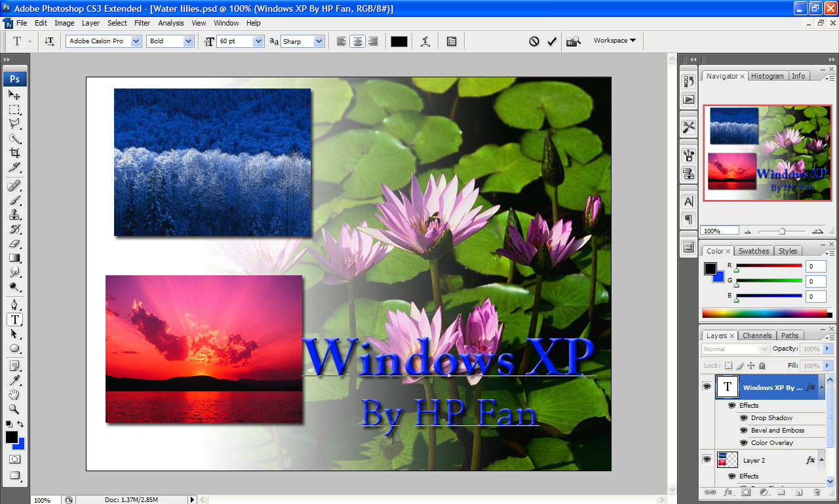Open the Workspace dropdown

tap(614, 41)
